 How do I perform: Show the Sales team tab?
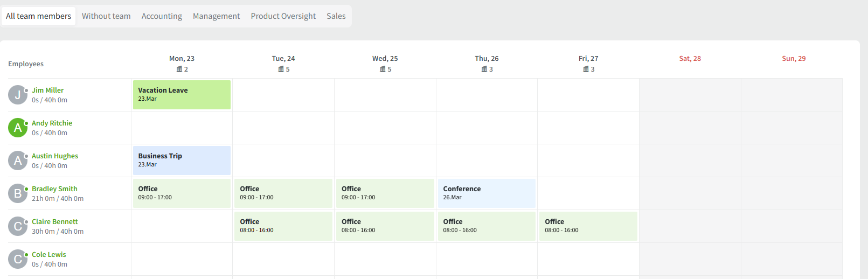[336, 16]
